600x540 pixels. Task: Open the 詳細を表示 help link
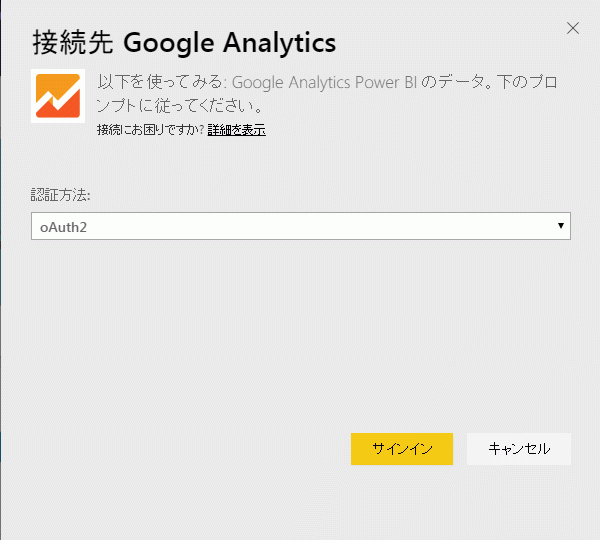coord(236,130)
